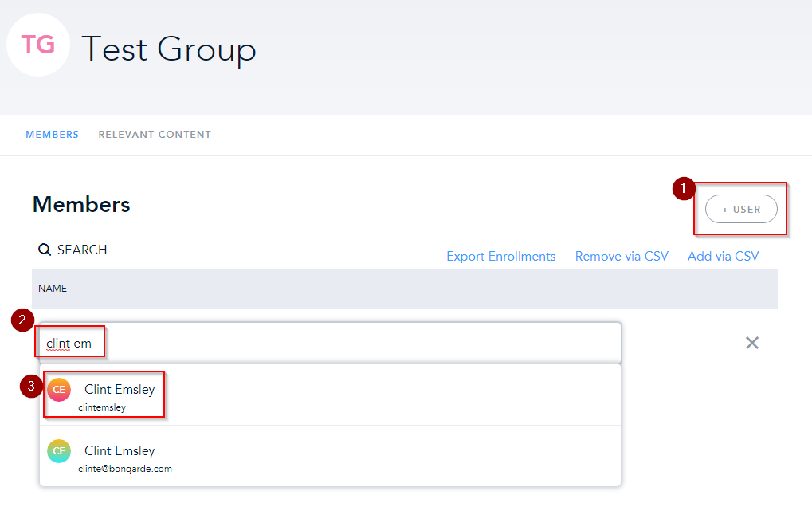Click the TG group avatar
The image size is (812, 511).
[37, 45]
